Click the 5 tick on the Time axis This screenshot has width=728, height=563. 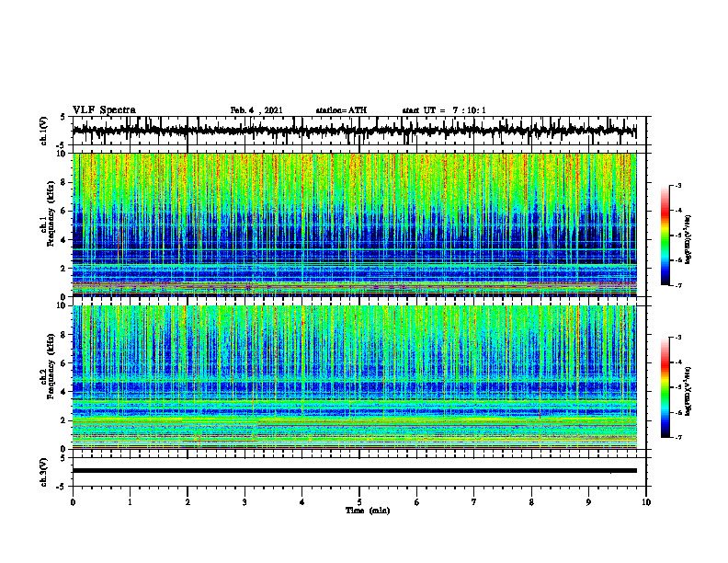(359, 502)
